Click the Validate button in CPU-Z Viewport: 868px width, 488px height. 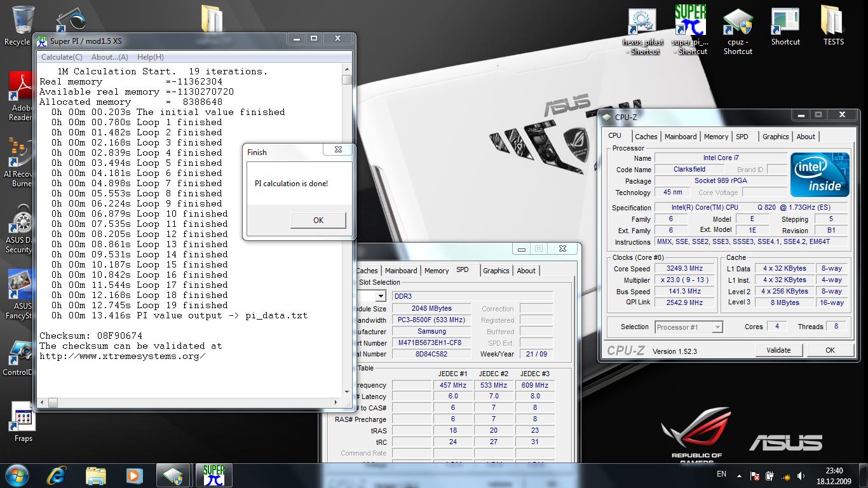click(x=778, y=350)
